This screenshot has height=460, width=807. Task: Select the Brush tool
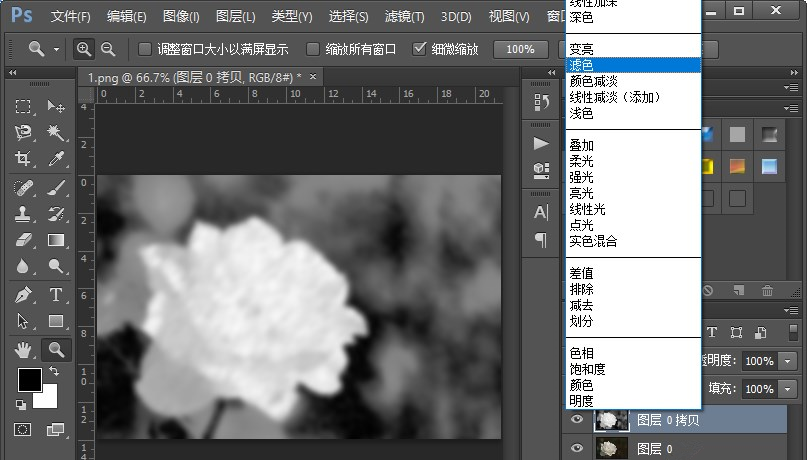click(x=56, y=187)
